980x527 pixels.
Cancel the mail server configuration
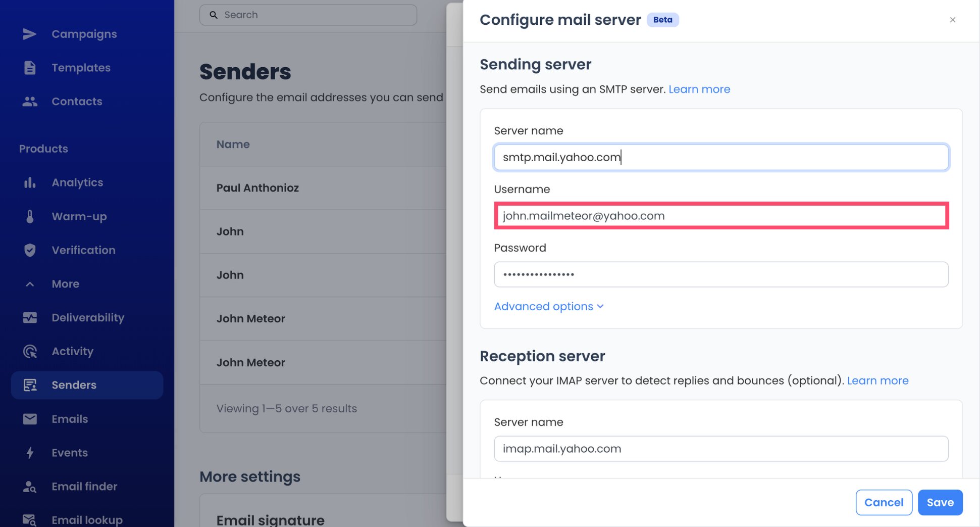click(x=884, y=502)
